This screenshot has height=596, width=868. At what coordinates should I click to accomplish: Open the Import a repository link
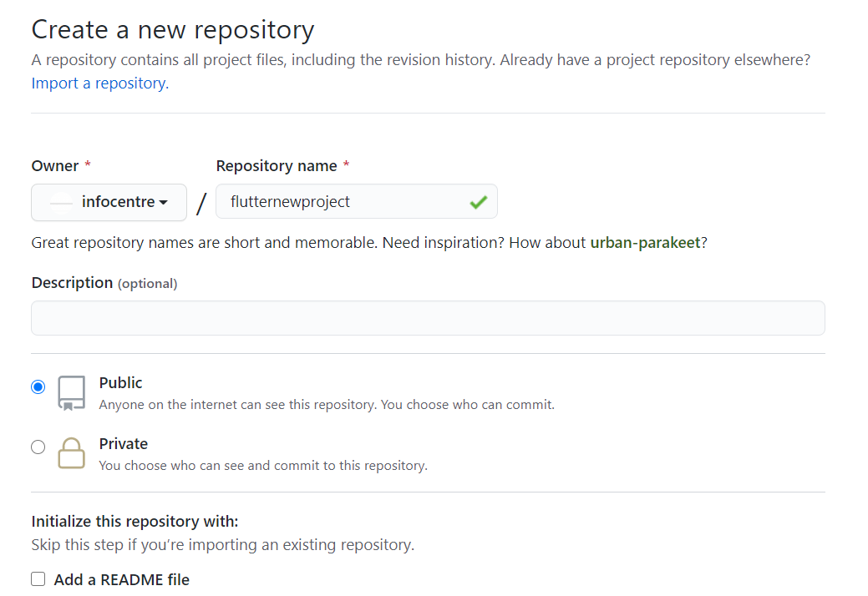tap(99, 83)
